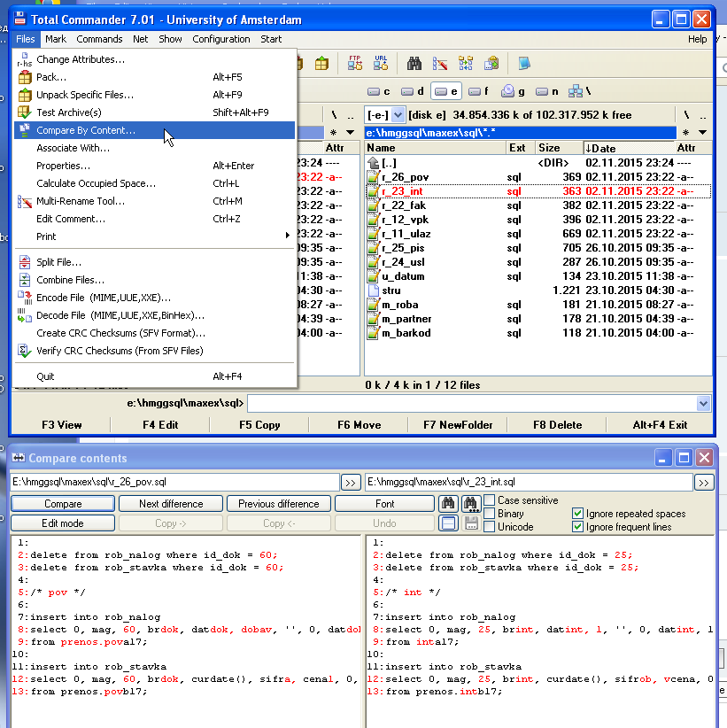Select the u_datum file row
Screen dimensions: 727x728
[538, 276]
